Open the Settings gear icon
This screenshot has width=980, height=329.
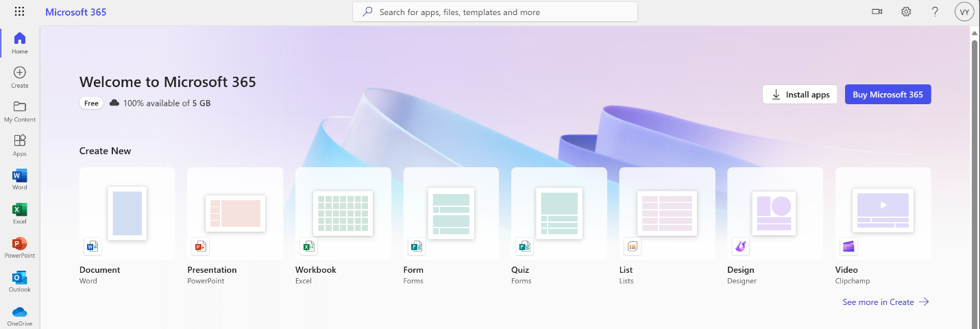(906, 12)
